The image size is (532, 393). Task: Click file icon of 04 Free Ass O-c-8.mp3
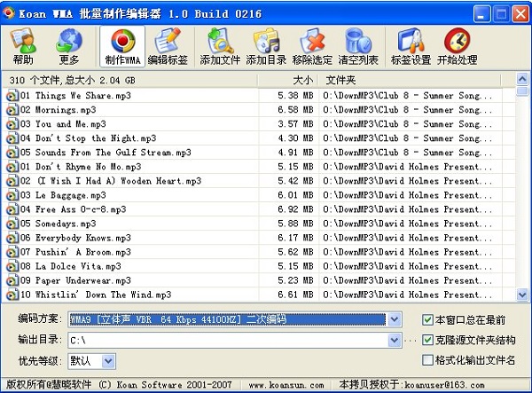pyautogui.click(x=12, y=209)
